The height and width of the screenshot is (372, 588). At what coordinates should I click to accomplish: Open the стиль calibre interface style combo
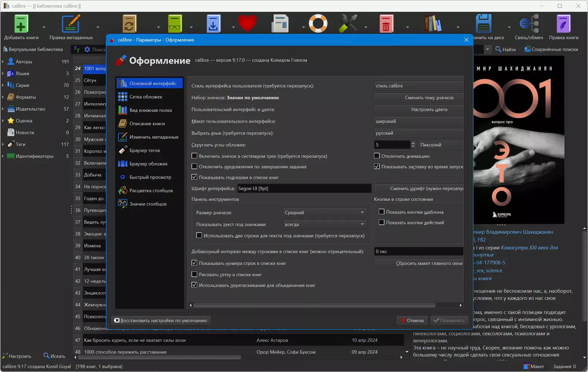point(419,86)
